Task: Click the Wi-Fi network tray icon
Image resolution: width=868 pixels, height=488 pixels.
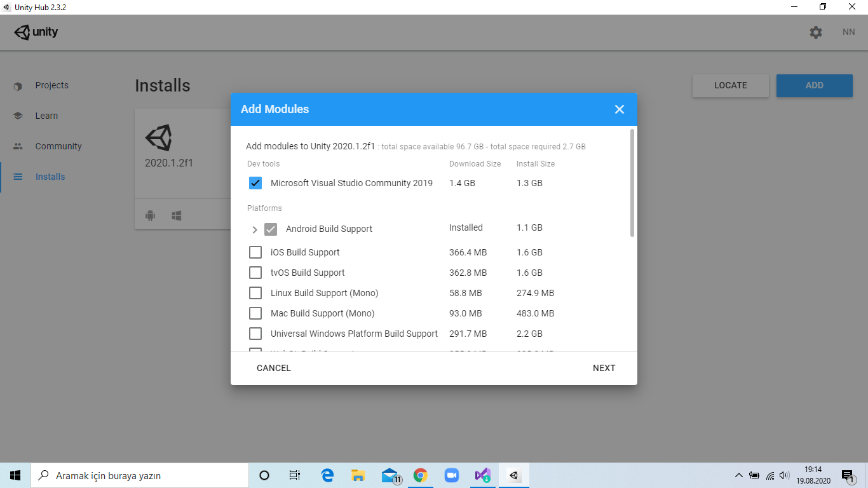Action: (x=770, y=475)
